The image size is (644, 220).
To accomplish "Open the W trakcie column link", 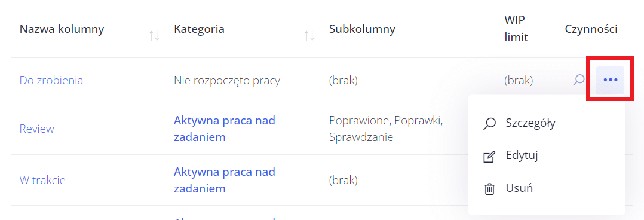I will 43,180.
